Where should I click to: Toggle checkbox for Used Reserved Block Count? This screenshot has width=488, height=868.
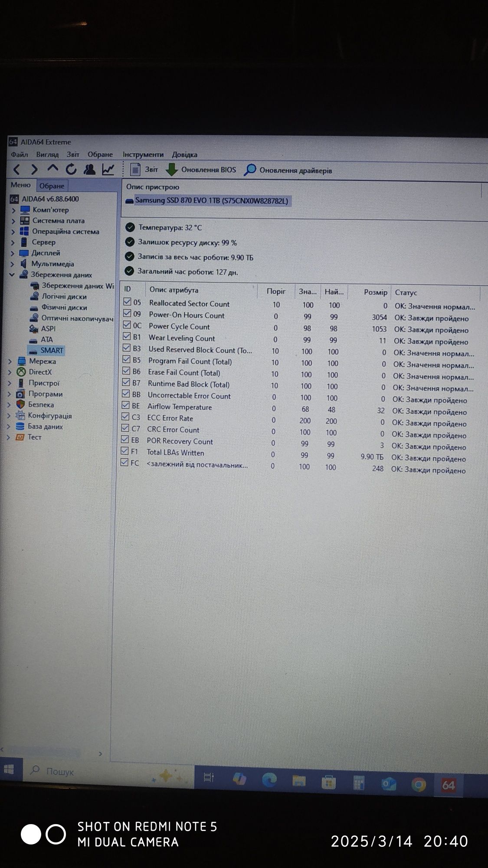(x=126, y=348)
